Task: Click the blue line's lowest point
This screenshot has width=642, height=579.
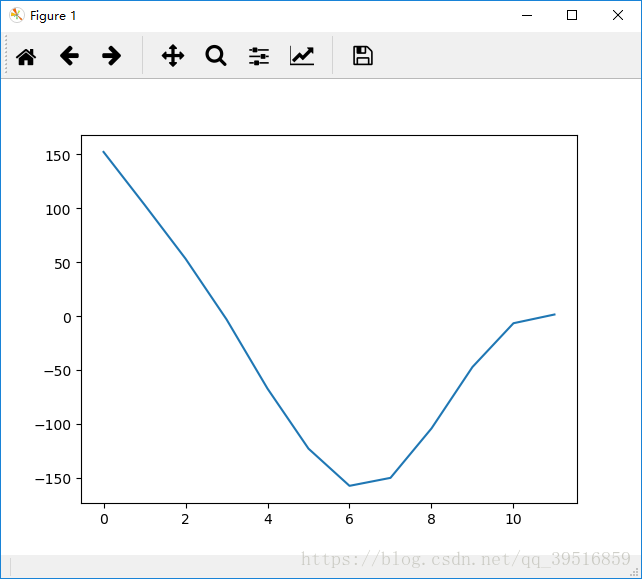Action: click(x=349, y=485)
